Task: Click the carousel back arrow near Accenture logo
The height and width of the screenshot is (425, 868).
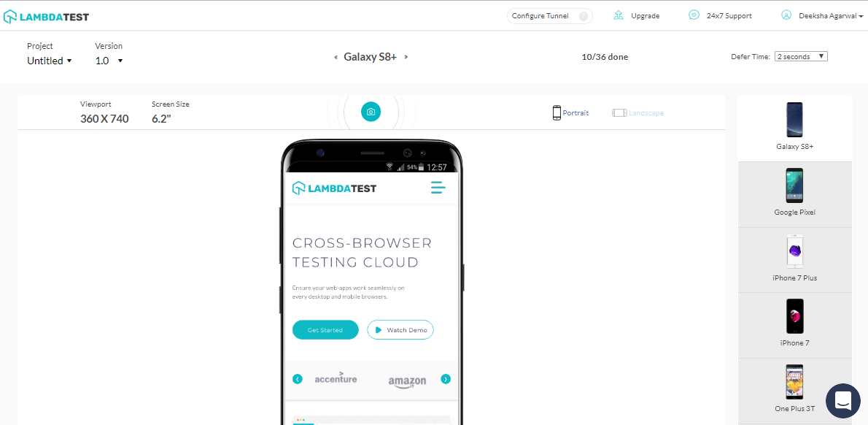Action: pyautogui.click(x=297, y=379)
